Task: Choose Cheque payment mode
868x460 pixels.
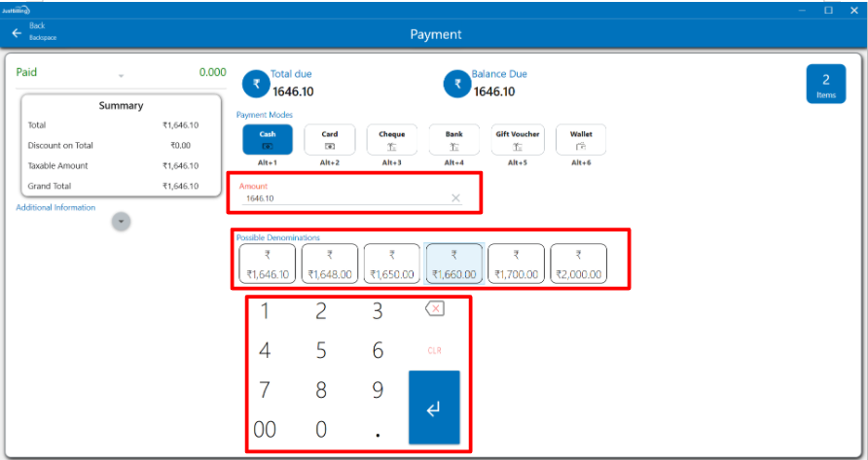Action: click(x=391, y=140)
